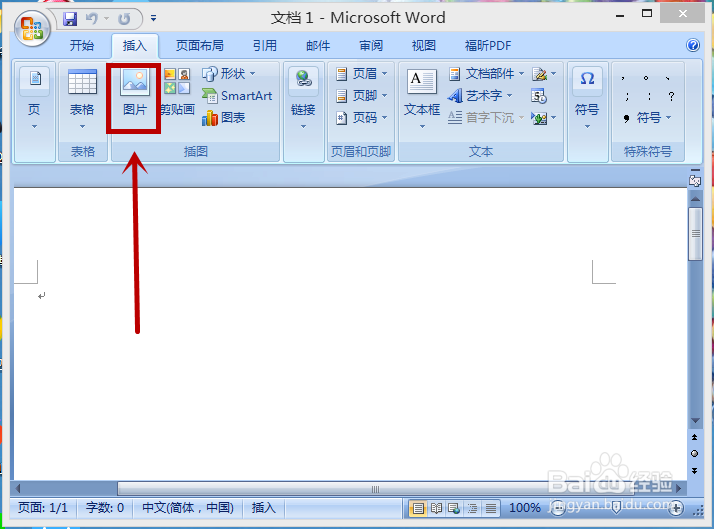Screen dimensions: 714x529
Task: Click 中文(简体，中国) language indicator
Action: [x=188, y=508]
